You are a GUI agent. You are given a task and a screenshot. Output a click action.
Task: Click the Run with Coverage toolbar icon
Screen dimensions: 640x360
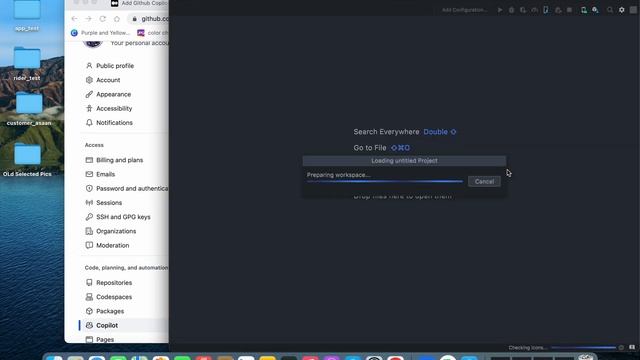click(x=523, y=10)
